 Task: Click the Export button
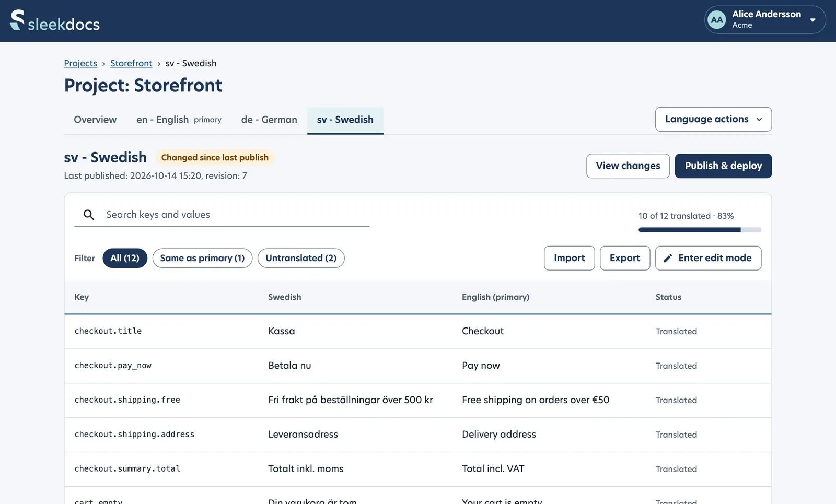click(625, 258)
